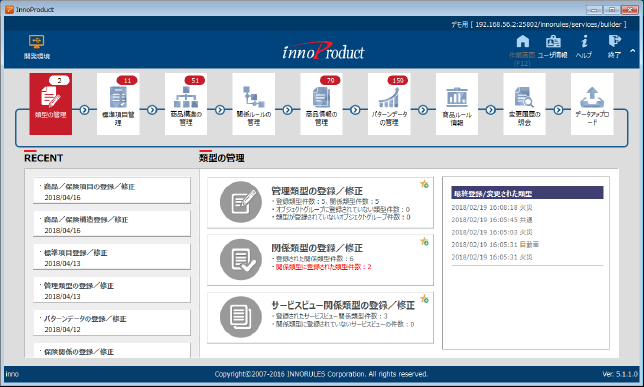The height and width of the screenshot is (387, 644).
Task: Open the 類型の管理 red workflow tile
Action: (x=51, y=104)
